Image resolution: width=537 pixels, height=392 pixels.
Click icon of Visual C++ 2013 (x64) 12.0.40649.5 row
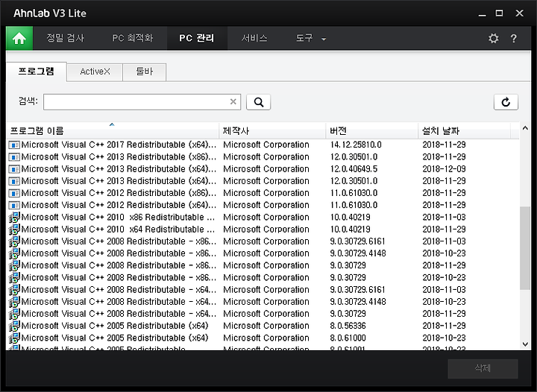pyautogui.click(x=14, y=169)
